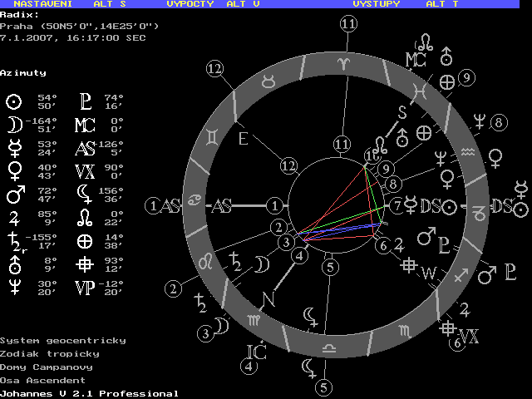Click the Gemini sign on the zodiac ring

click(x=217, y=134)
